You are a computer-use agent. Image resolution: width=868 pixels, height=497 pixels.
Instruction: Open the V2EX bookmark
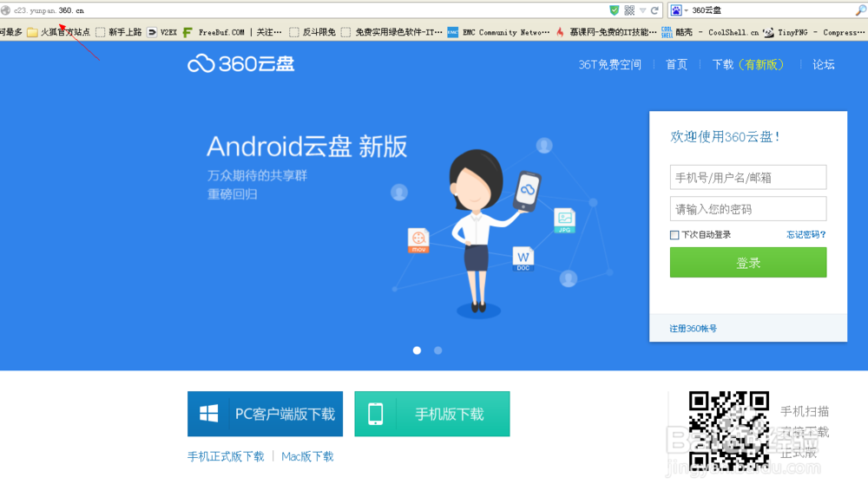[x=161, y=32]
